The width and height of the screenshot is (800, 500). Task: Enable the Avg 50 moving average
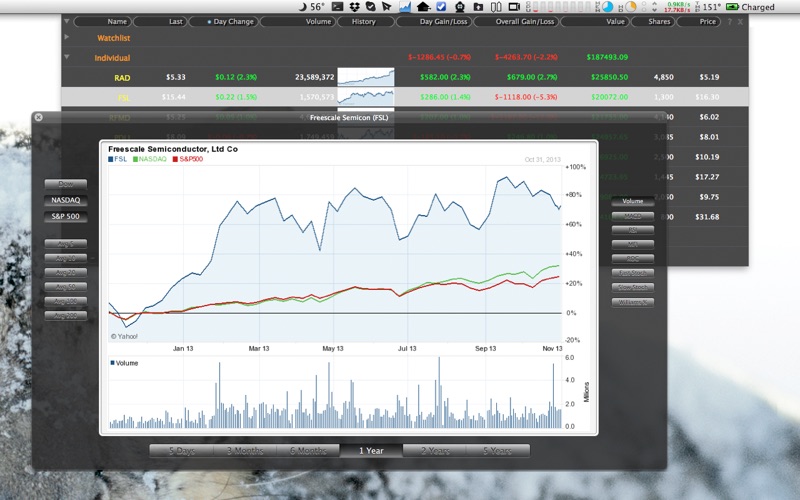pyautogui.click(x=66, y=287)
